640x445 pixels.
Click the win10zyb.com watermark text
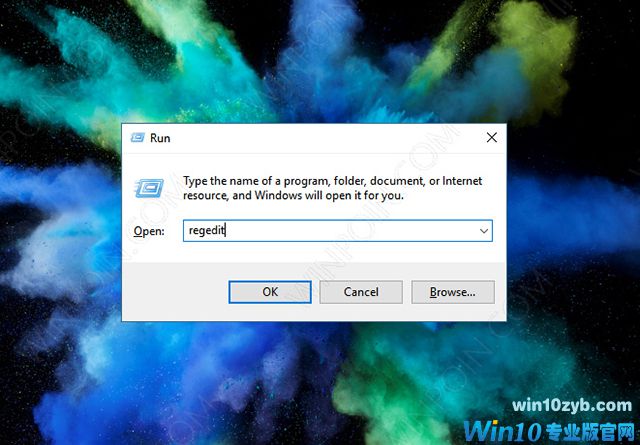pyautogui.click(x=572, y=406)
